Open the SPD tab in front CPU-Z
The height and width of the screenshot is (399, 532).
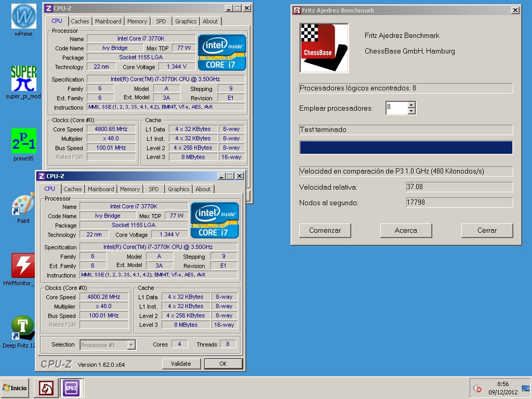tap(154, 189)
